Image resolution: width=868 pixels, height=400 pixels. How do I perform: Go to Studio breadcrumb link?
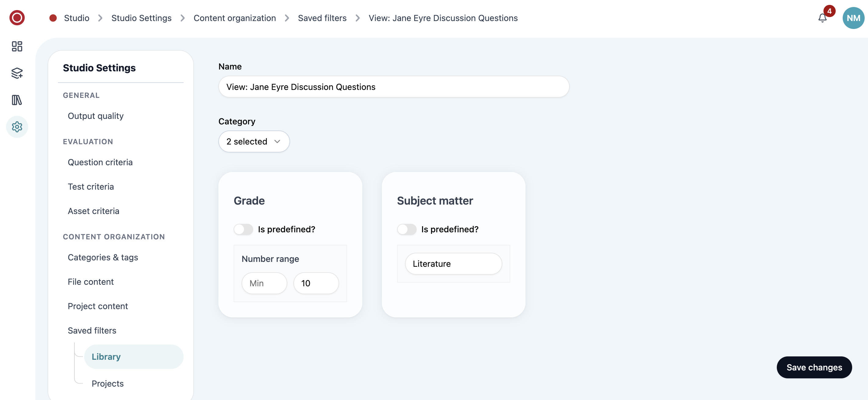(77, 18)
